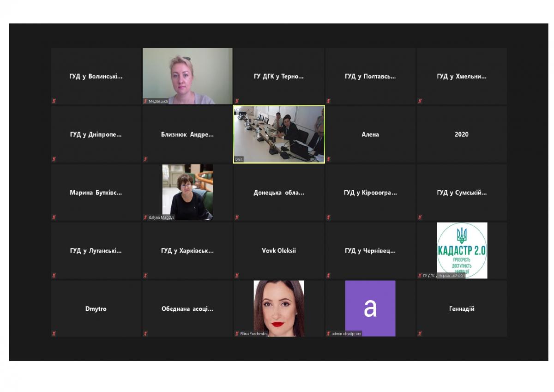Screen dimensions: 554x392
Task: Click the 'Марина Бутківс...' participant tile
Action: 96,193
